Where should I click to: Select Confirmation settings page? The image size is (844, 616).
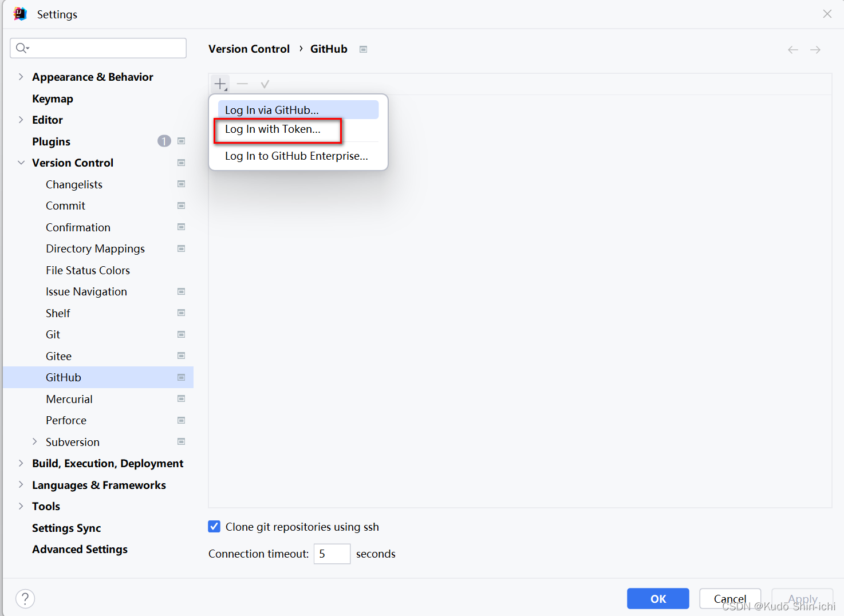click(x=78, y=227)
